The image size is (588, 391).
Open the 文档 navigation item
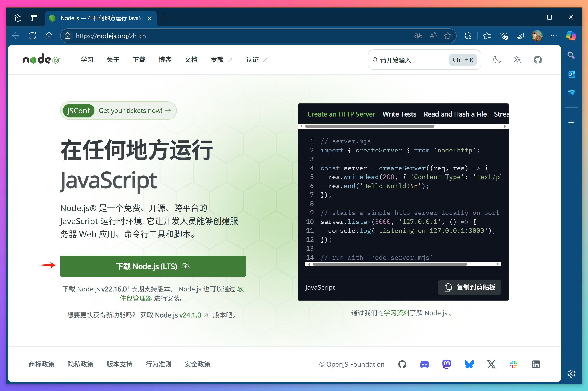pos(191,60)
